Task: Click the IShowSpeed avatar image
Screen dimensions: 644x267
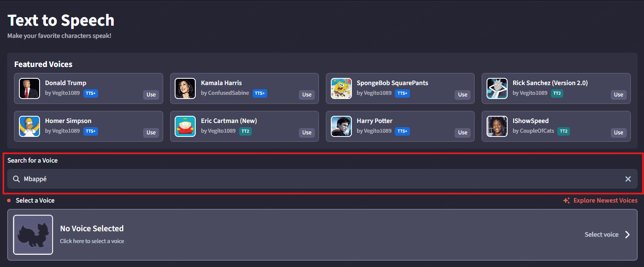Action: point(497,126)
